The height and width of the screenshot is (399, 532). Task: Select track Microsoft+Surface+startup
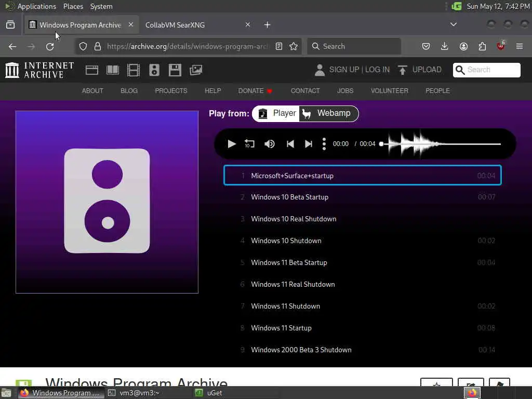[362, 176]
